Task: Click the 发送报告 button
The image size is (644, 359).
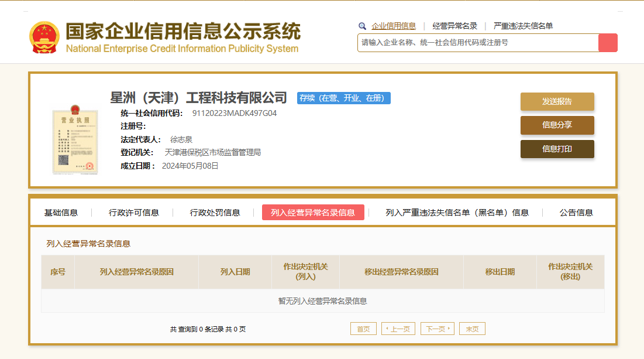Action: [557, 101]
